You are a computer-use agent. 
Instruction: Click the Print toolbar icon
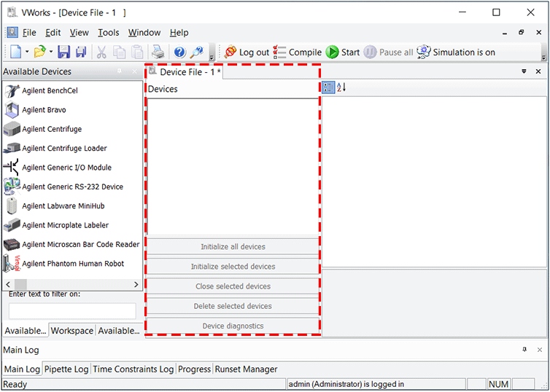tap(158, 52)
